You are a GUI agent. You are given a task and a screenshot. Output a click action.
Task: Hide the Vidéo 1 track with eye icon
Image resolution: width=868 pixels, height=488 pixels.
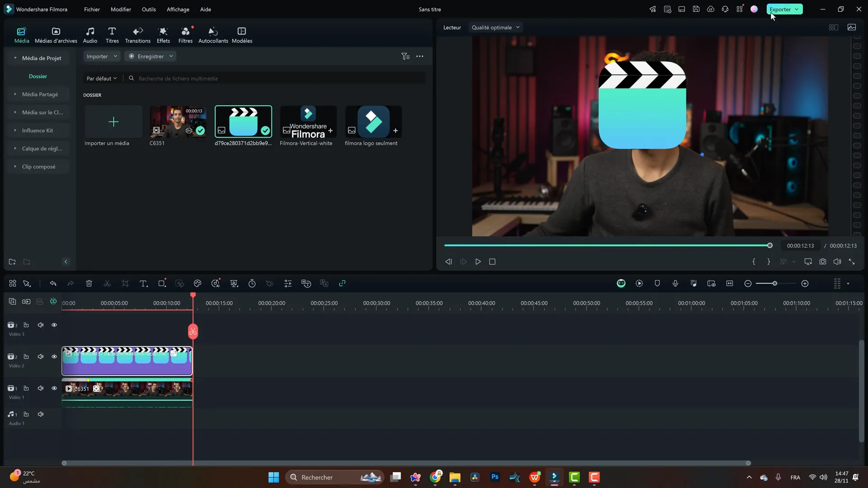[x=54, y=388]
